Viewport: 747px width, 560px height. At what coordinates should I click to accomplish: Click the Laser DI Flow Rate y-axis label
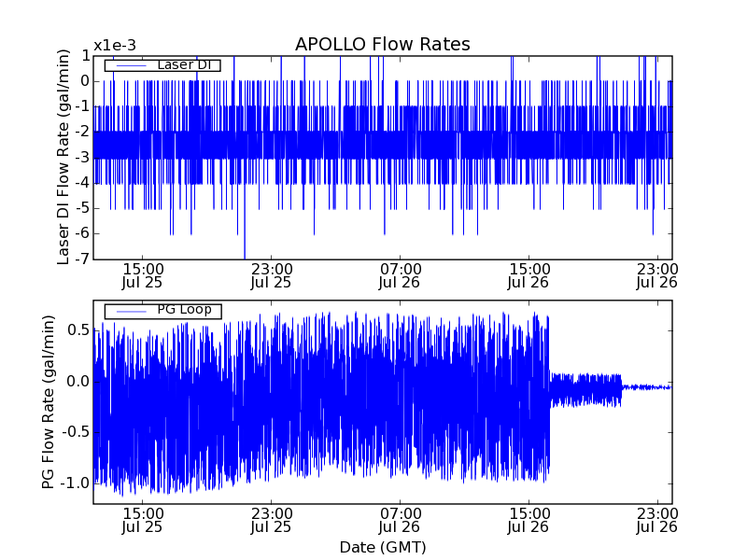tap(63, 157)
